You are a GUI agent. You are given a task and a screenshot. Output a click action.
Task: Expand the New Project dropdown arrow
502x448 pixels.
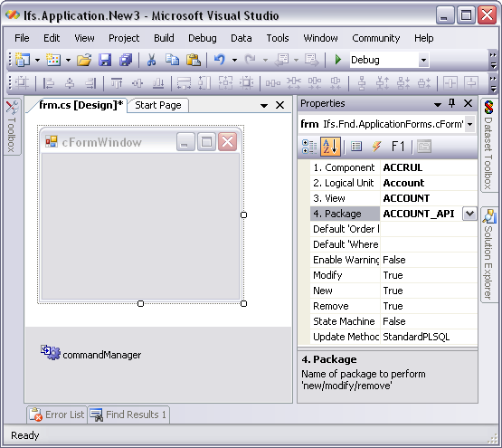pos(37,60)
